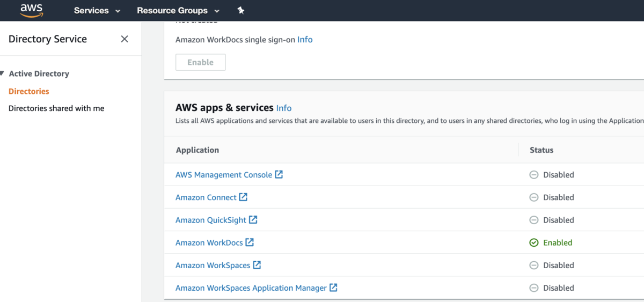Click the Directory Service panel title

click(x=48, y=39)
